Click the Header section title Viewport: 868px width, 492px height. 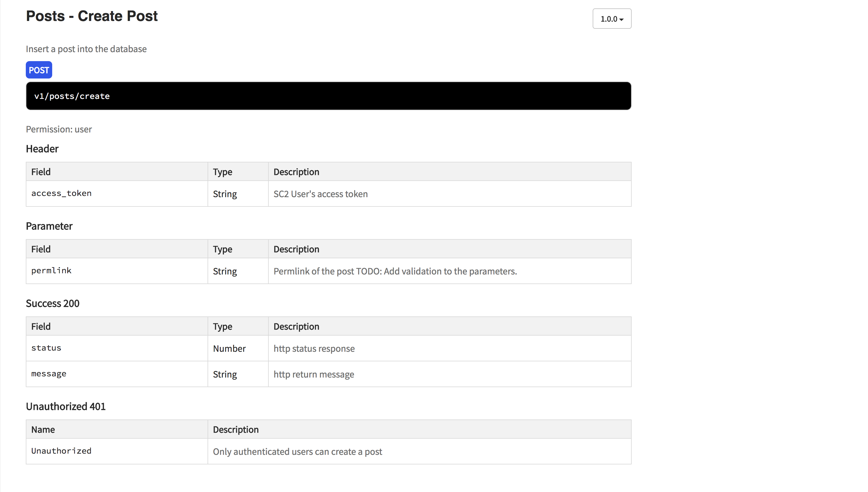(x=42, y=149)
